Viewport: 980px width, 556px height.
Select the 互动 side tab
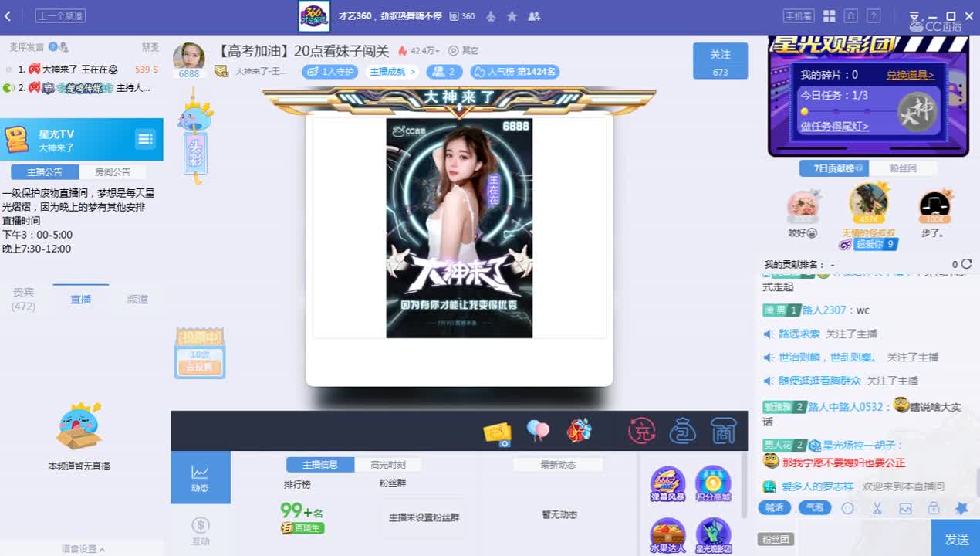[201, 531]
